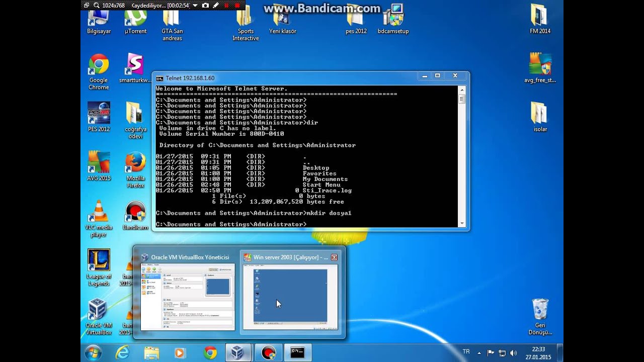Click the TR language indicator in tray
The height and width of the screenshot is (362, 644).
click(466, 351)
